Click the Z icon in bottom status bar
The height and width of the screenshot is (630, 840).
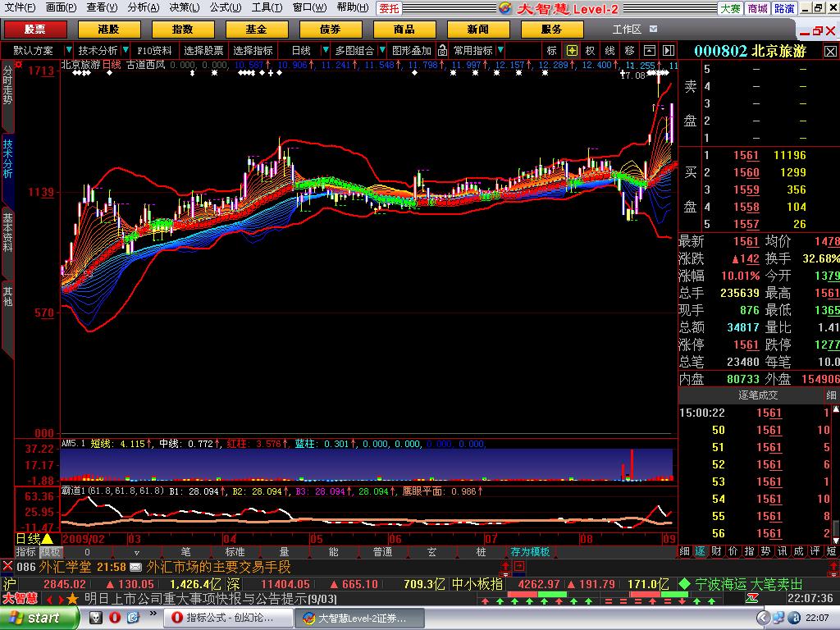click(x=751, y=598)
